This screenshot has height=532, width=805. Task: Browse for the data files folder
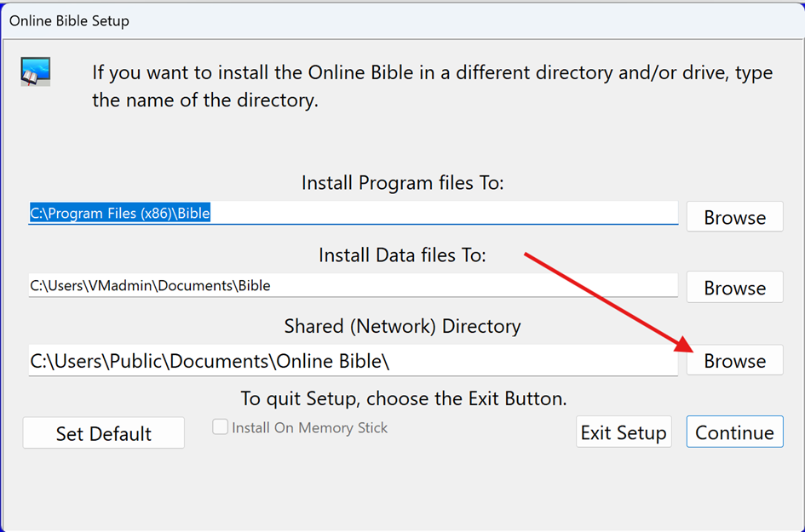pos(734,288)
